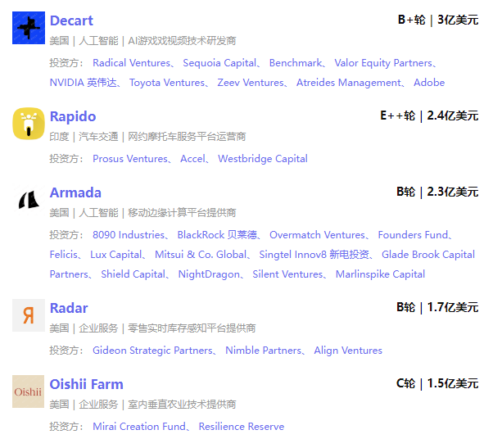The image size is (493, 448).
Task: Click Rapido description '网约摩托车服务平台运营商'
Action: click(187, 137)
